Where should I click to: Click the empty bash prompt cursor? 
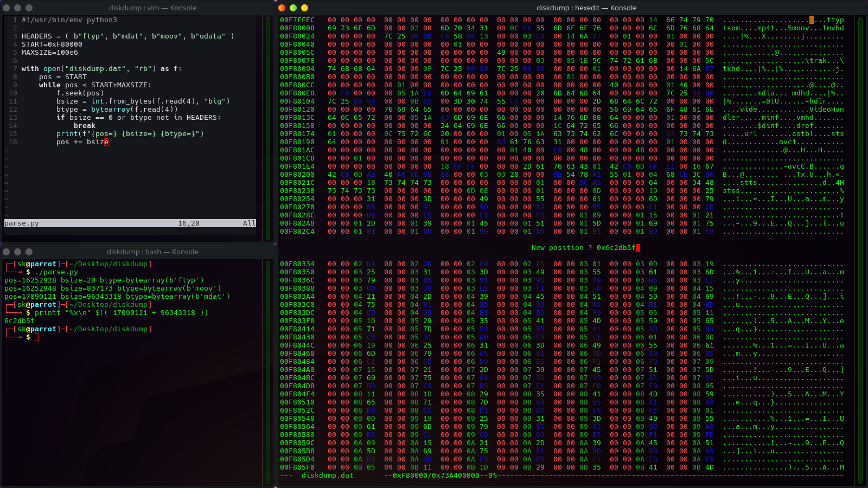click(37, 337)
